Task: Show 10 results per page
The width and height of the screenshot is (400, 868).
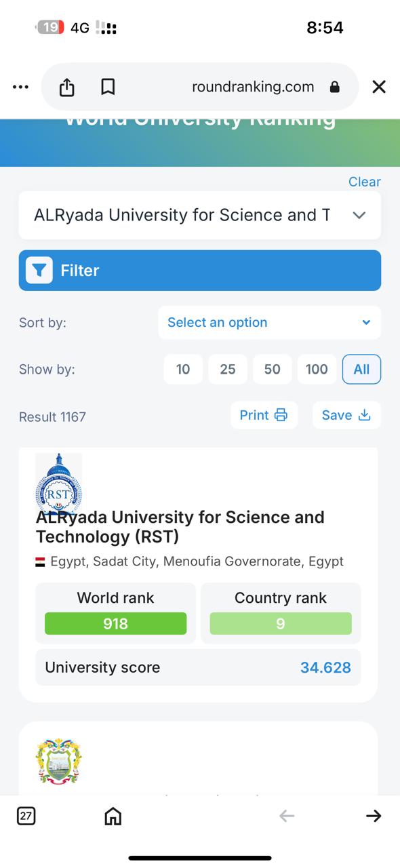Action: 183,370
